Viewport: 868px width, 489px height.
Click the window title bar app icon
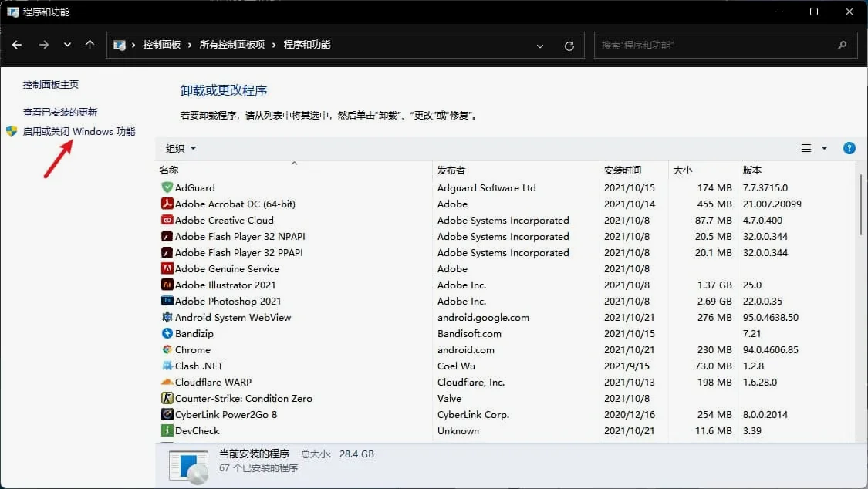[x=13, y=12]
